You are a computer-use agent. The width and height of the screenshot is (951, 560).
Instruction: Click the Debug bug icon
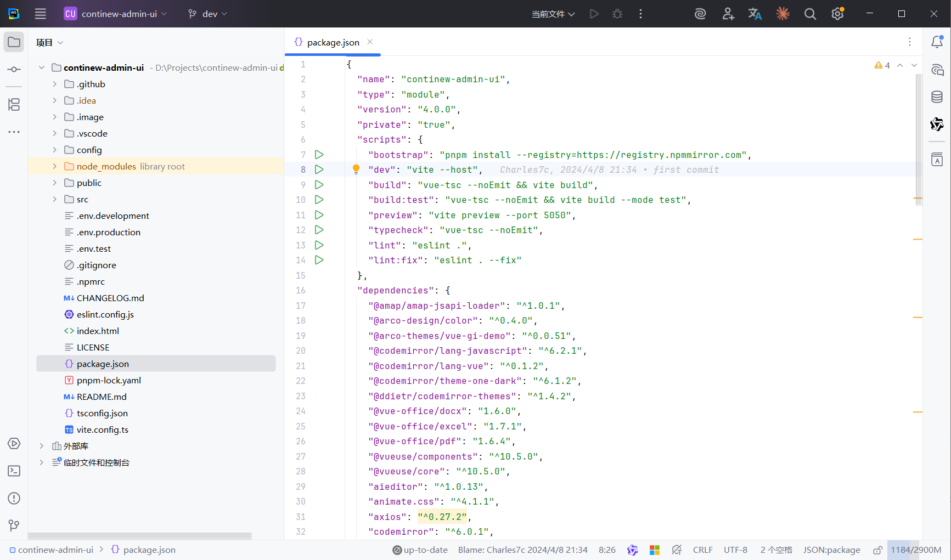tap(617, 14)
